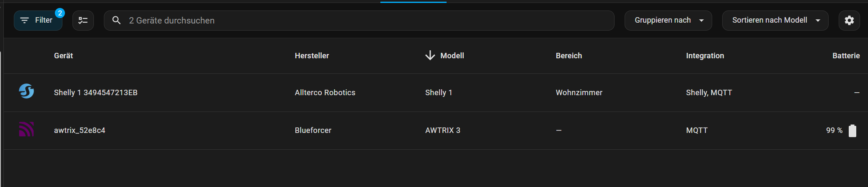Open the Shelly 1 3494547213EB device row

pos(96,93)
